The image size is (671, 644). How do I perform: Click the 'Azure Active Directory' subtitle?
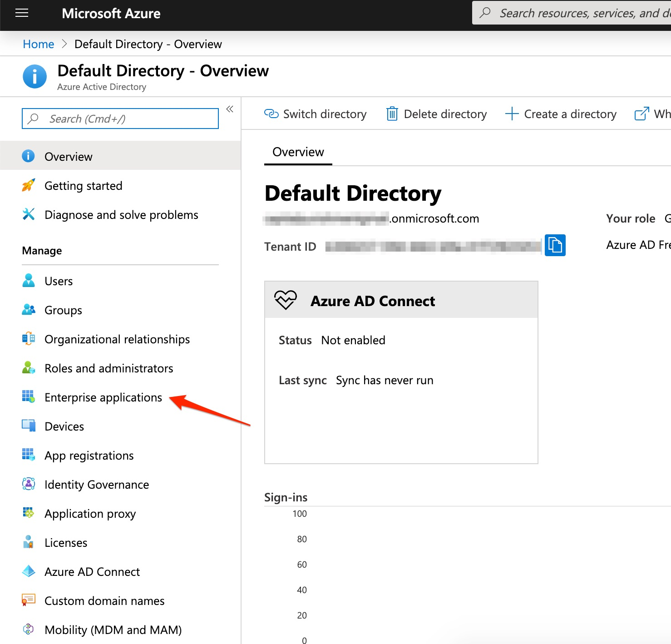point(102,87)
